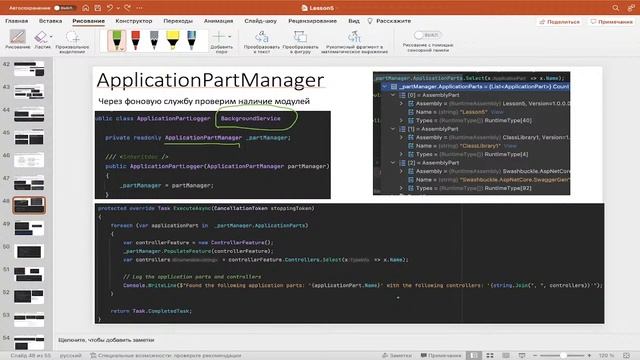Toggle Заметки in status bar

tap(397, 356)
